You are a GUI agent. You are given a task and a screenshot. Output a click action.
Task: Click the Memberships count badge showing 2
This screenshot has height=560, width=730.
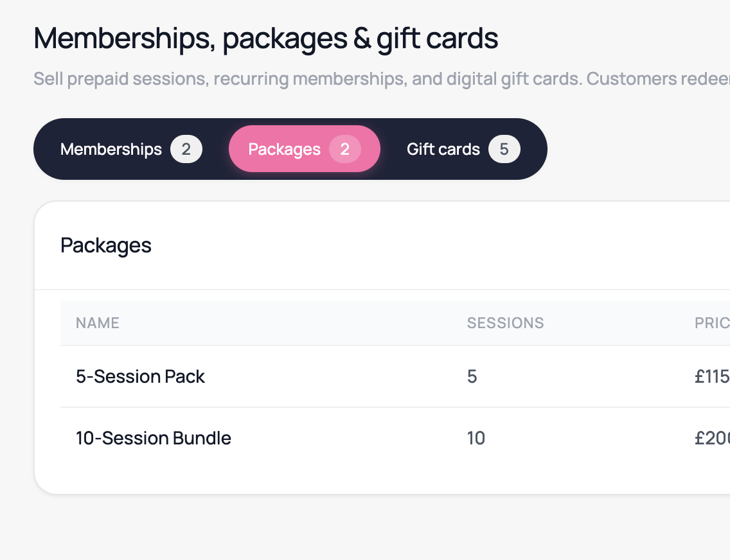coord(186,149)
